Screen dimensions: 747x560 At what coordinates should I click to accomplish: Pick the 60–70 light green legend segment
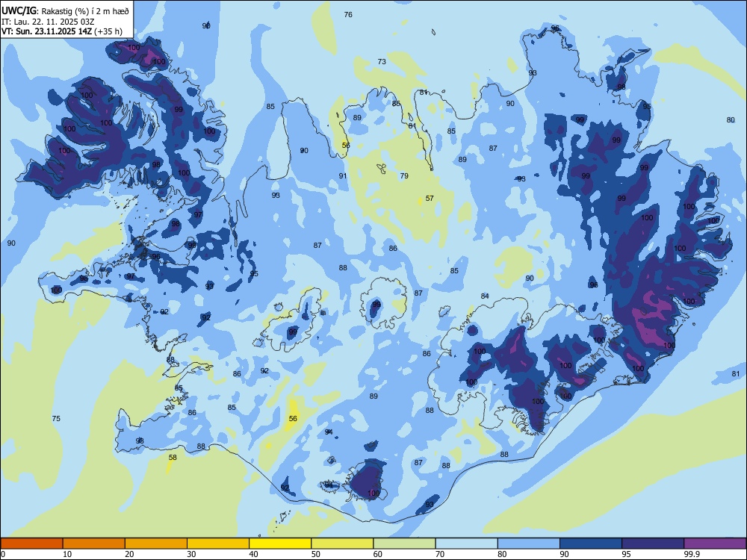[x=404, y=544]
